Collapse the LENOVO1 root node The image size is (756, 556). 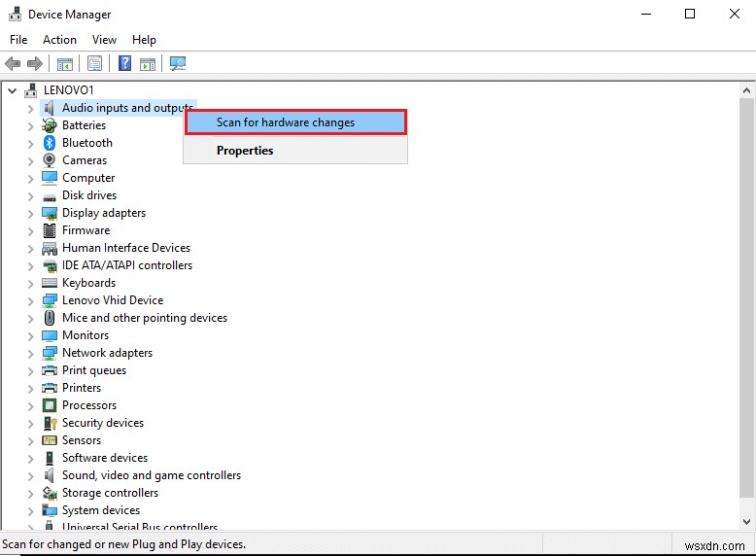click(x=13, y=90)
